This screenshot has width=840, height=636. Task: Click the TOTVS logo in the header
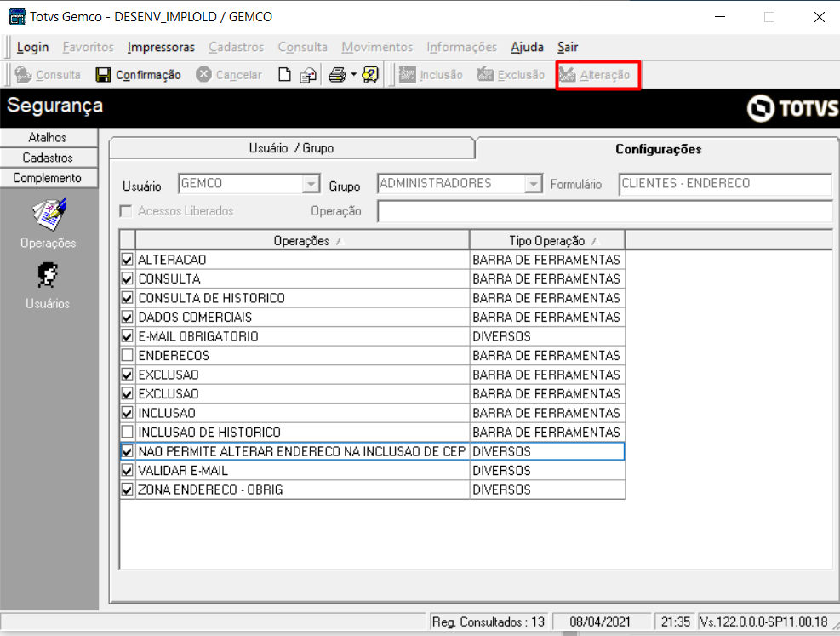click(x=793, y=108)
